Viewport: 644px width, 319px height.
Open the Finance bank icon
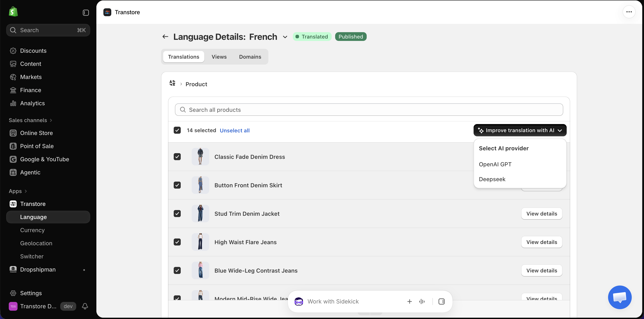coord(13,90)
